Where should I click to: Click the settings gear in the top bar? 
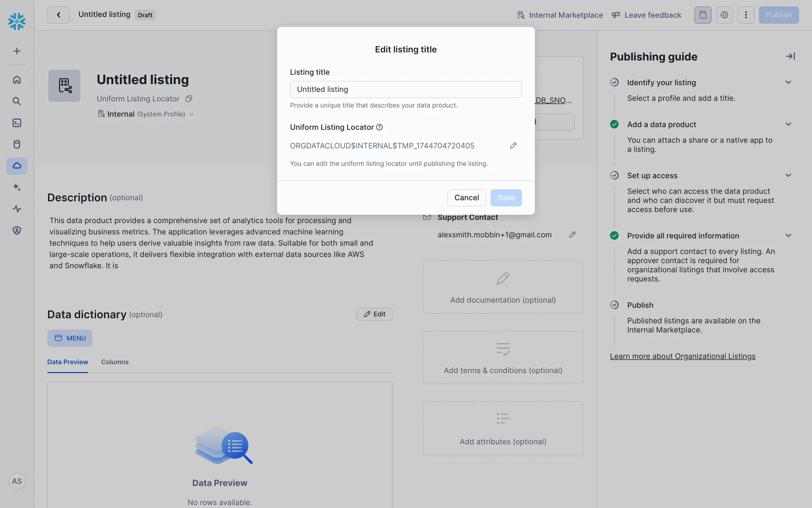(x=724, y=15)
